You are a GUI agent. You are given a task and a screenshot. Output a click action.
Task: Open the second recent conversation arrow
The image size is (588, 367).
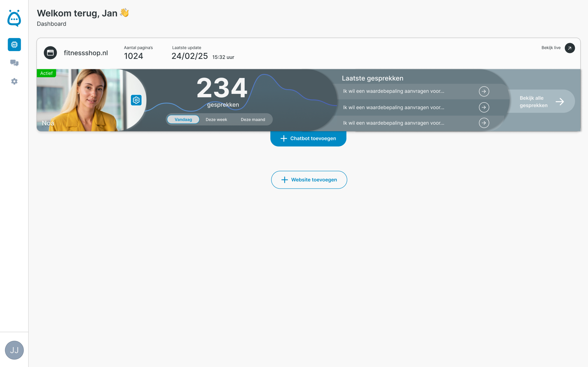(484, 107)
